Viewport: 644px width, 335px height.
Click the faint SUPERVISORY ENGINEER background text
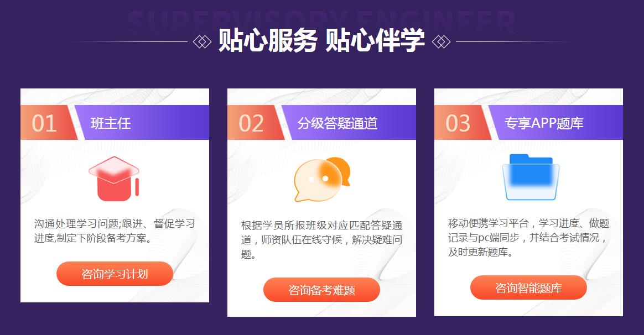321,22
